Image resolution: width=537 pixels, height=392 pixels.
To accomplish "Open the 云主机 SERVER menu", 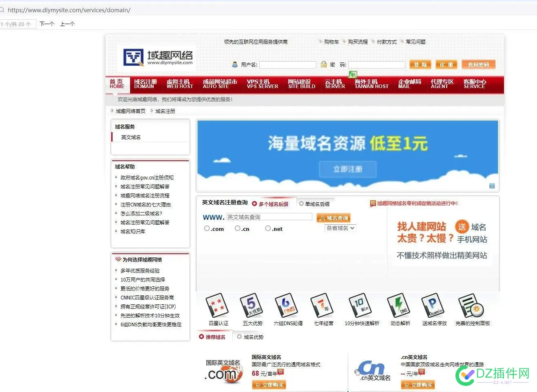I will (335, 84).
